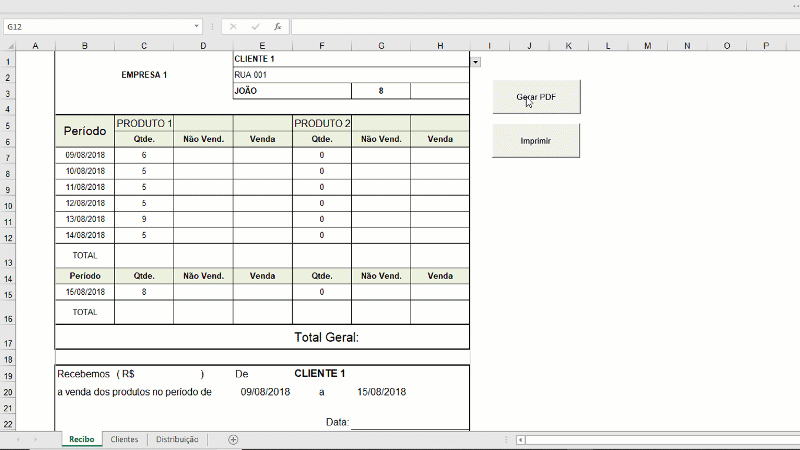The width and height of the screenshot is (800, 450).
Task: Select column A header
Action: [x=35, y=46]
